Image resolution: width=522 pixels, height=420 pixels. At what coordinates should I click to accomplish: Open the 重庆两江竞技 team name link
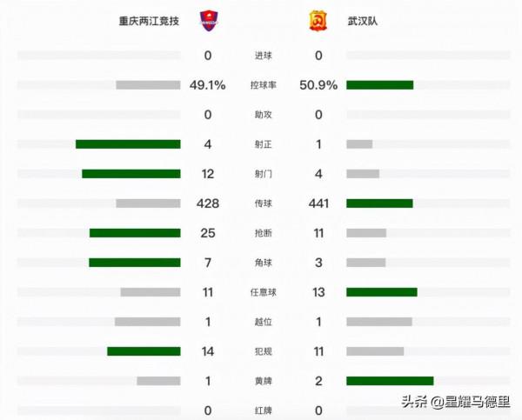(x=151, y=21)
